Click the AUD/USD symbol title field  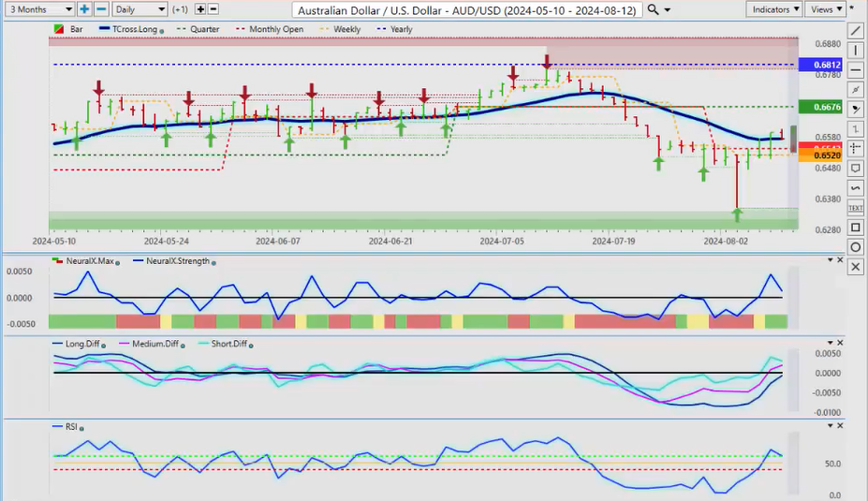point(466,9)
